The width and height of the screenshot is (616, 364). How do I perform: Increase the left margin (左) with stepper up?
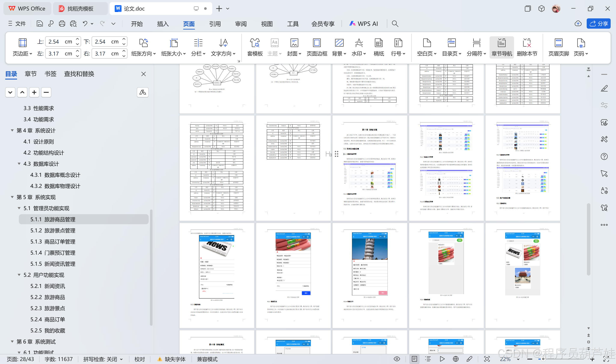(78, 51)
